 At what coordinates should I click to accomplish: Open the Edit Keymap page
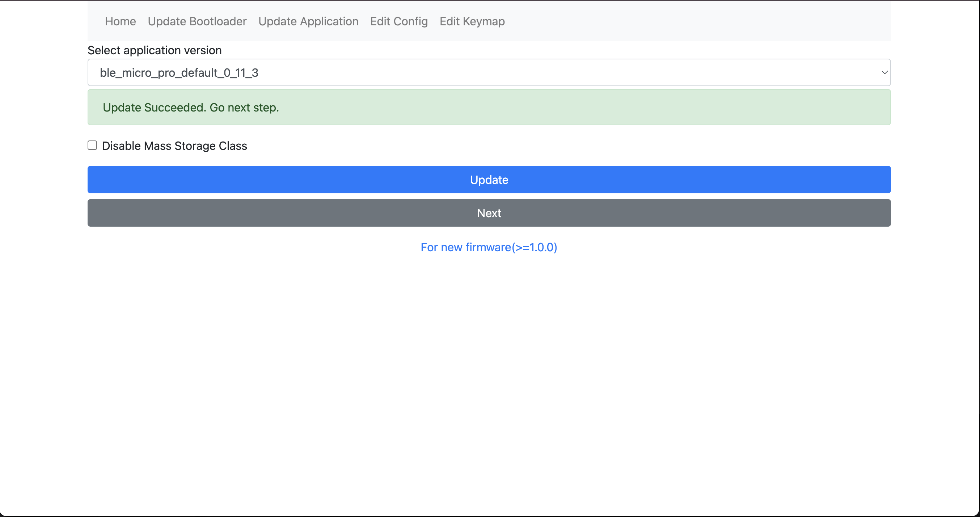point(472,21)
